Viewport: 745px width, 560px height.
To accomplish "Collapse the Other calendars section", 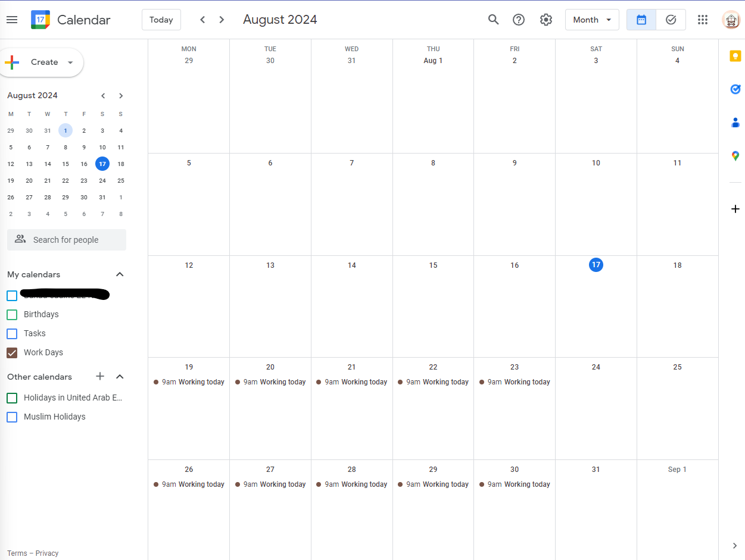I will pos(120,377).
